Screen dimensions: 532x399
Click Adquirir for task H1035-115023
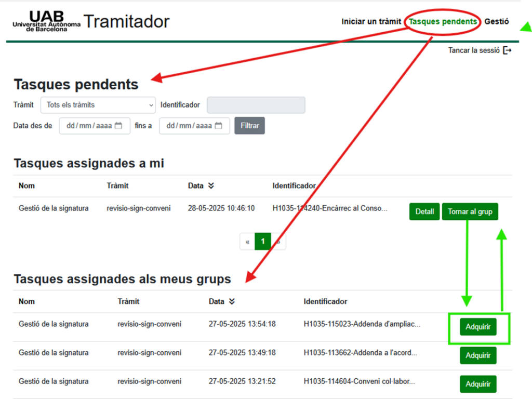[x=478, y=327]
